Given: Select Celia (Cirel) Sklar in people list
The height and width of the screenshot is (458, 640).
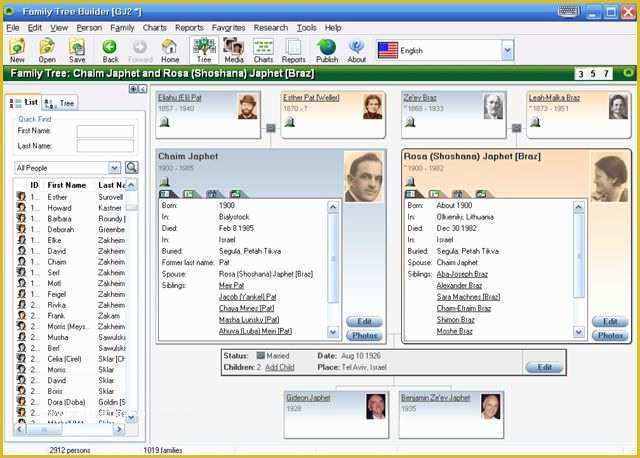Looking at the screenshot, I should (x=70, y=359).
